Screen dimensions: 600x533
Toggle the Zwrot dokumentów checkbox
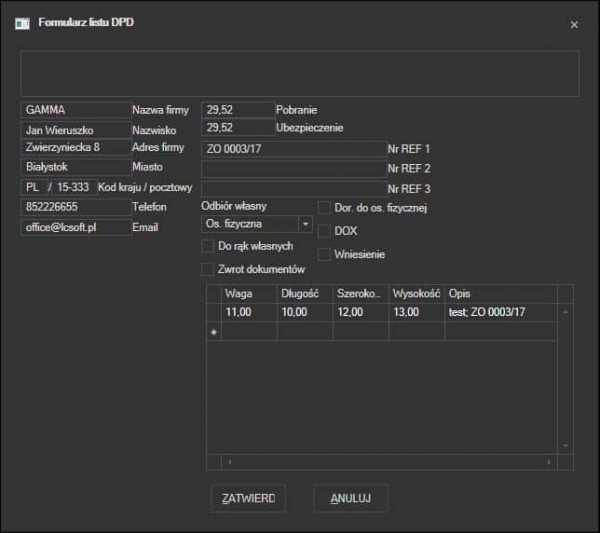(x=207, y=269)
